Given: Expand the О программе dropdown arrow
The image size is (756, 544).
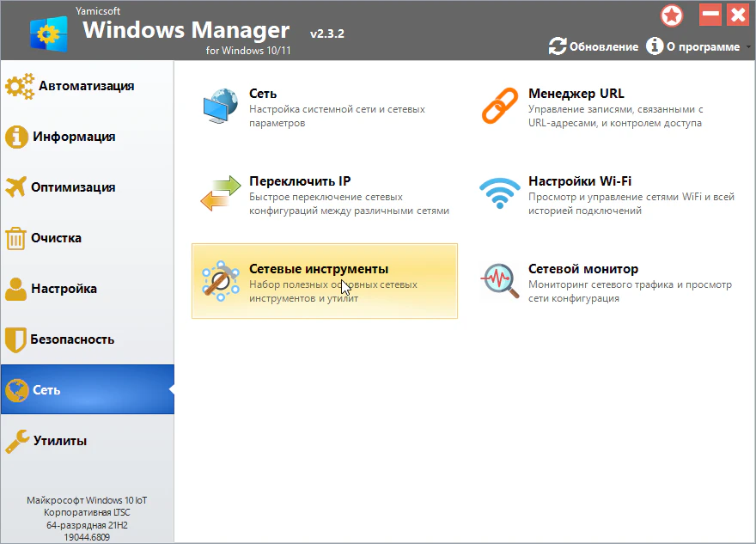Looking at the screenshot, I should (x=747, y=47).
